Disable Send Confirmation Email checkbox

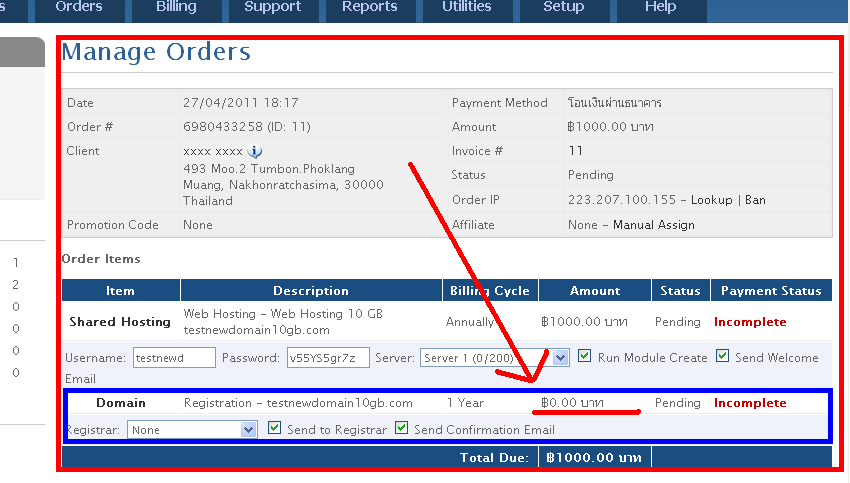click(x=401, y=428)
